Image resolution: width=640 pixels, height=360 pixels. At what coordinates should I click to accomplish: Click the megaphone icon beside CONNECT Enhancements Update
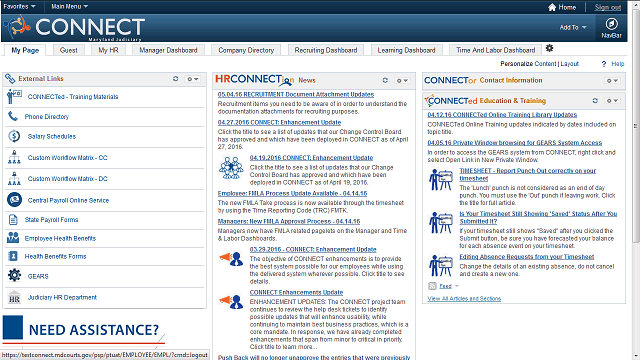tap(231, 302)
